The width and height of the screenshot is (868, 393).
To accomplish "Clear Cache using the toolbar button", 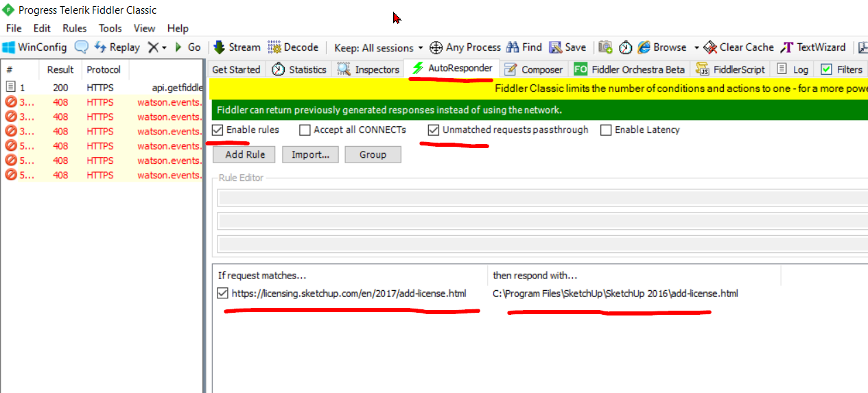I will (738, 47).
